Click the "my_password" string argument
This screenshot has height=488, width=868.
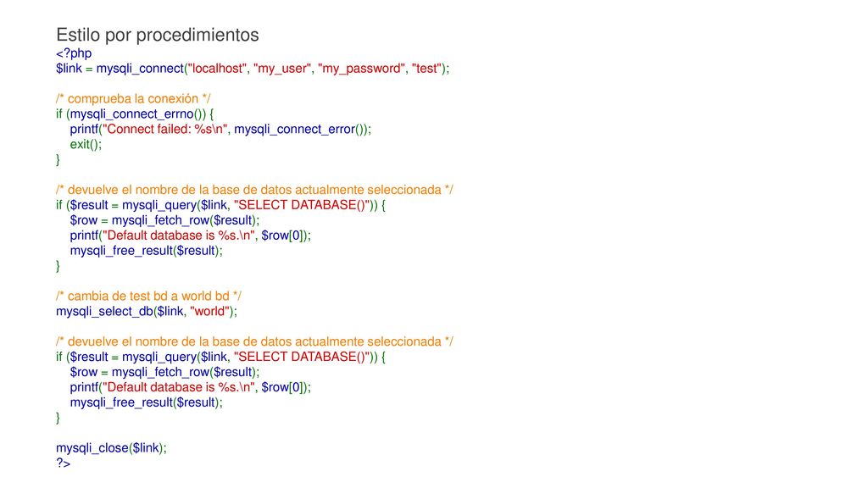pos(361,69)
